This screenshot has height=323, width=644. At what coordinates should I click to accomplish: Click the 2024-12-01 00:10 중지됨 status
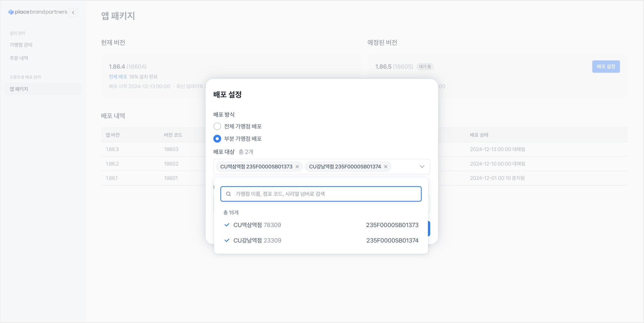(x=497, y=178)
